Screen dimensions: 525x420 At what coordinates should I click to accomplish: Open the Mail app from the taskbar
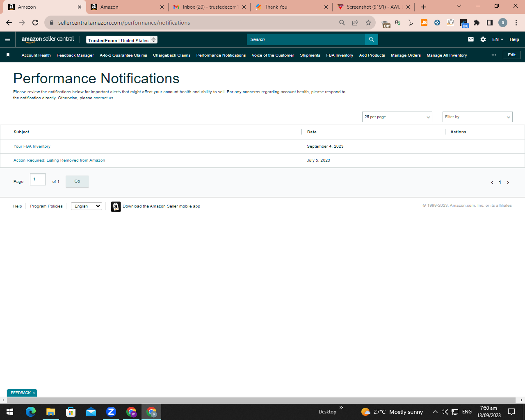(91, 412)
